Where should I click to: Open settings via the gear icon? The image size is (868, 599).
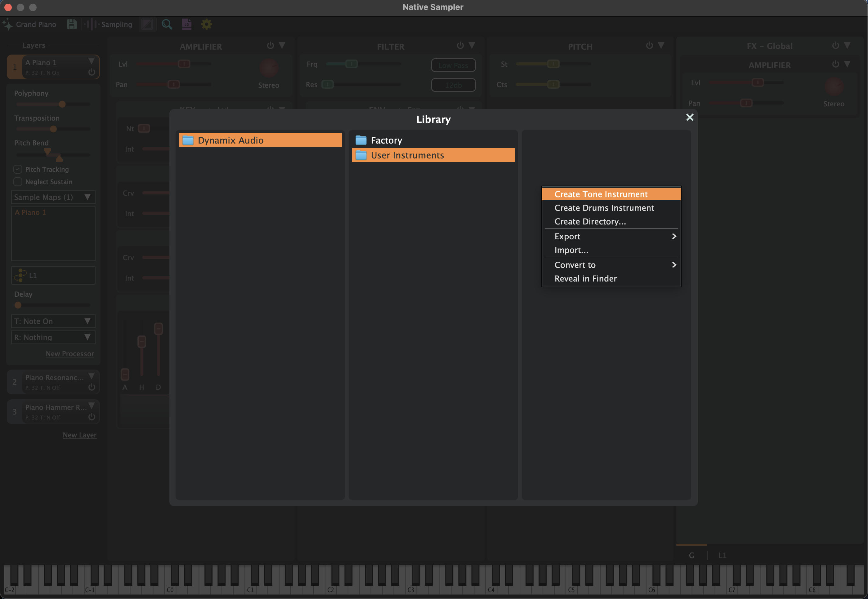point(207,24)
